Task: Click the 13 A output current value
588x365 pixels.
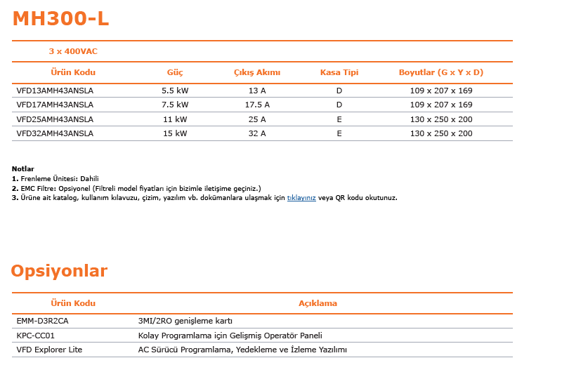Action: coord(257,91)
